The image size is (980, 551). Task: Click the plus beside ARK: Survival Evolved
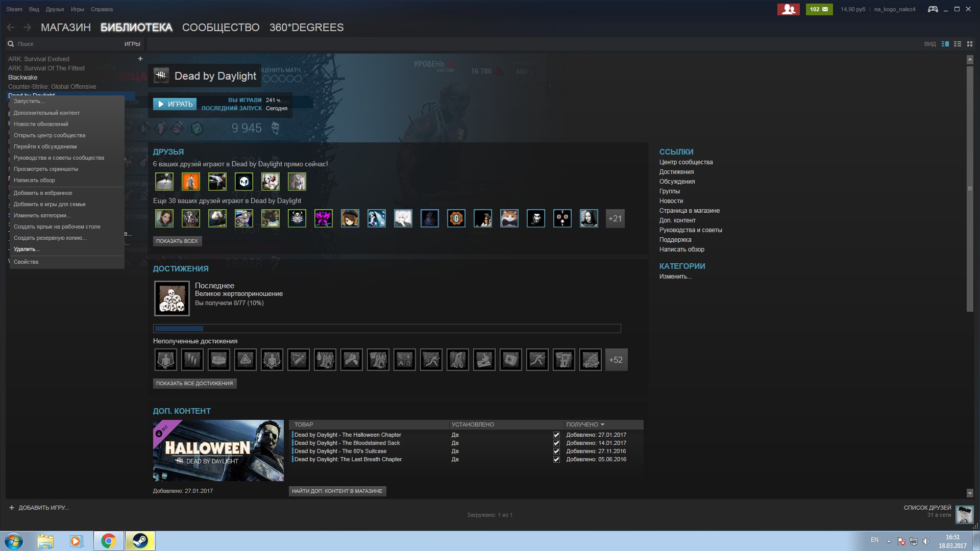[x=140, y=59]
